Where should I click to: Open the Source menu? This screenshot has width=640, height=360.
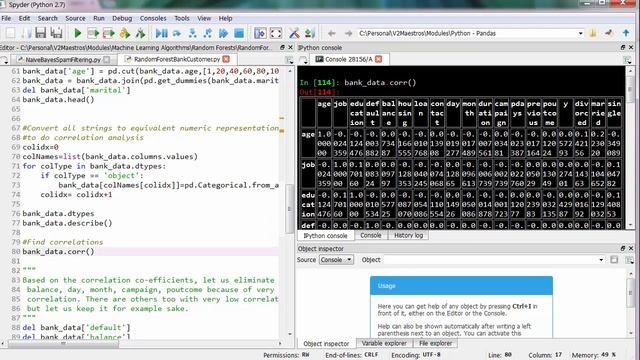tap(75, 18)
